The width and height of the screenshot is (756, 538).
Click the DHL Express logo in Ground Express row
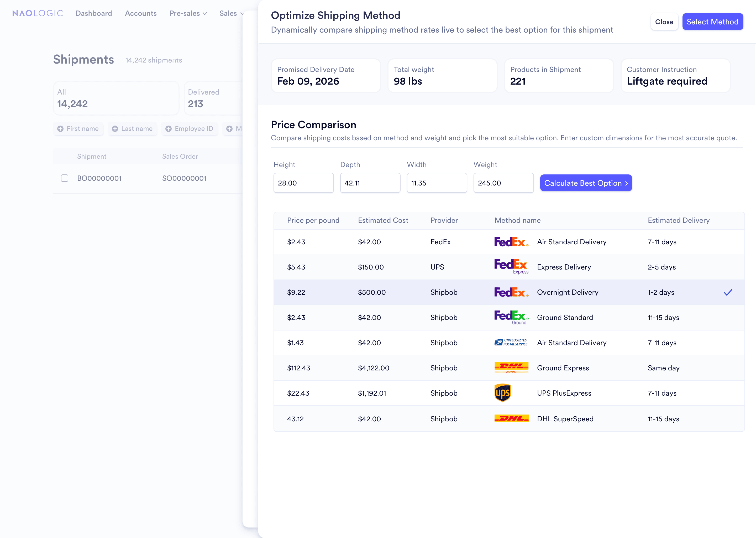pyautogui.click(x=511, y=368)
